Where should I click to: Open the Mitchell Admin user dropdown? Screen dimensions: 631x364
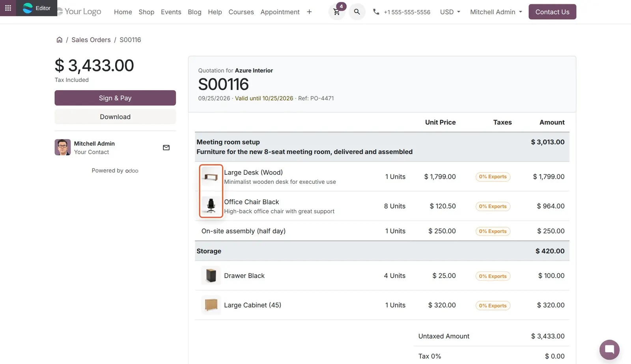(x=496, y=12)
